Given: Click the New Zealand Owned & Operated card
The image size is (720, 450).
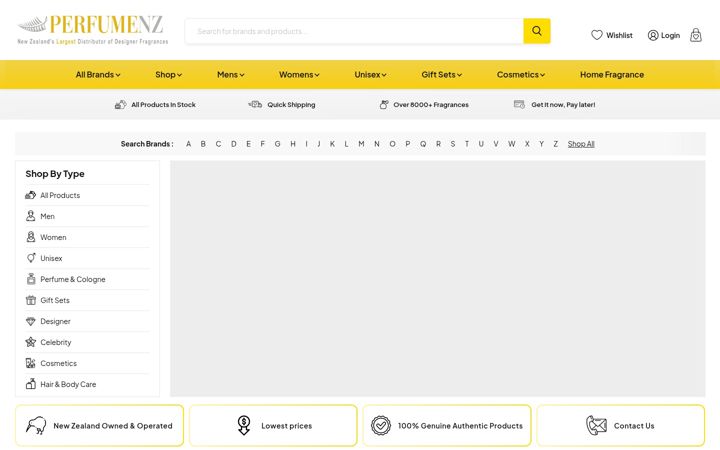Looking at the screenshot, I should pos(99,425).
